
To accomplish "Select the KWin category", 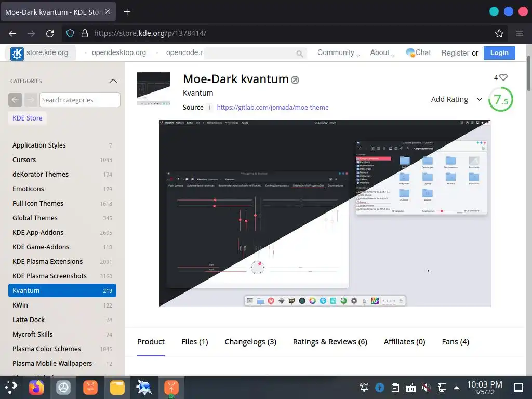I will 62,305.
